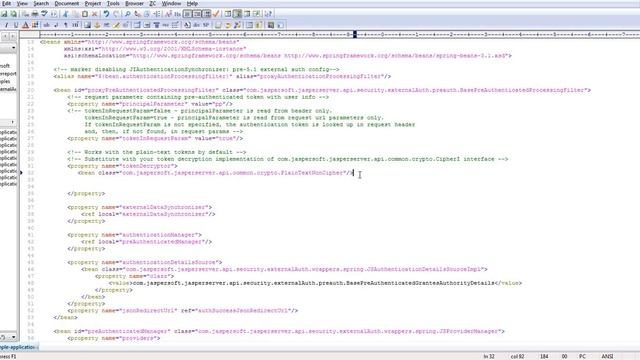
Task: Open font settings with the A icon
Action: (x=168, y=14)
